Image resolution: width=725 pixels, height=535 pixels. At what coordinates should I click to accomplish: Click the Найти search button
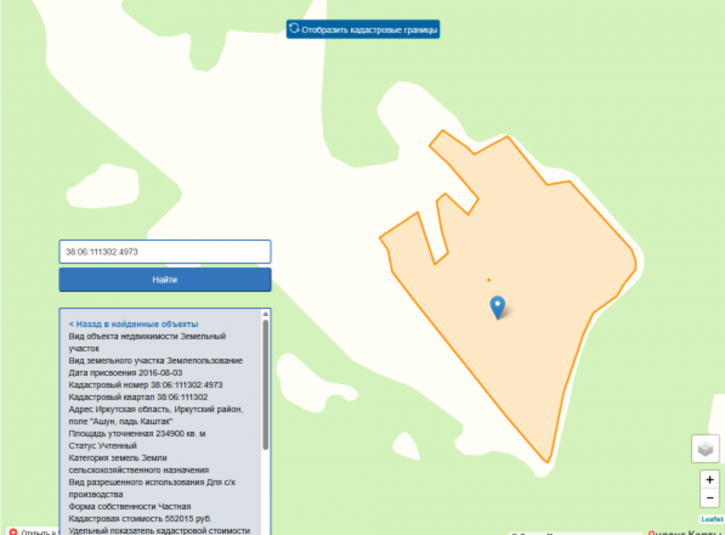point(165,280)
